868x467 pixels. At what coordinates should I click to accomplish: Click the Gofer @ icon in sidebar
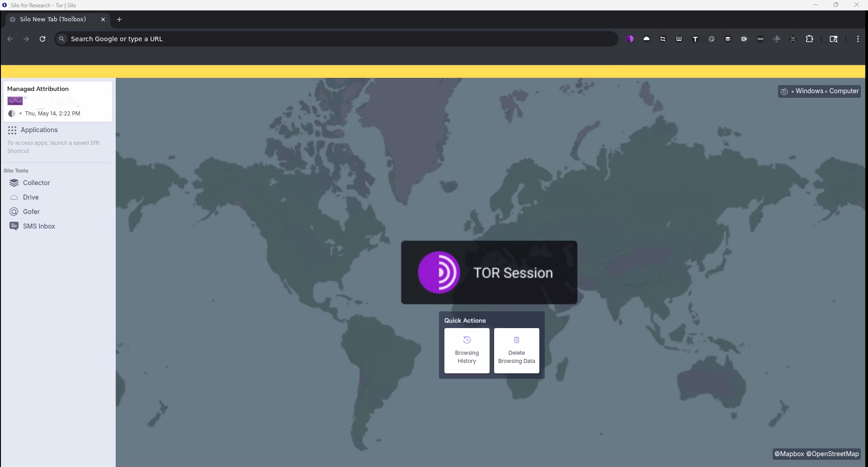tap(14, 212)
